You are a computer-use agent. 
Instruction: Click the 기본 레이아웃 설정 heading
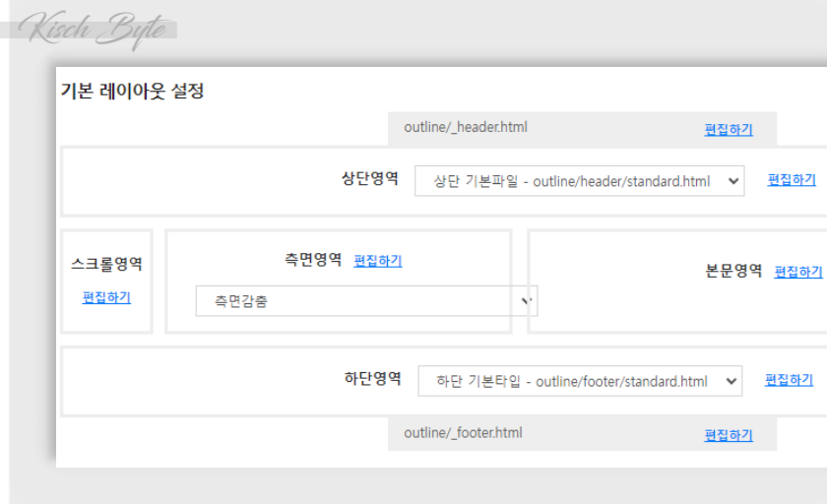(132, 92)
